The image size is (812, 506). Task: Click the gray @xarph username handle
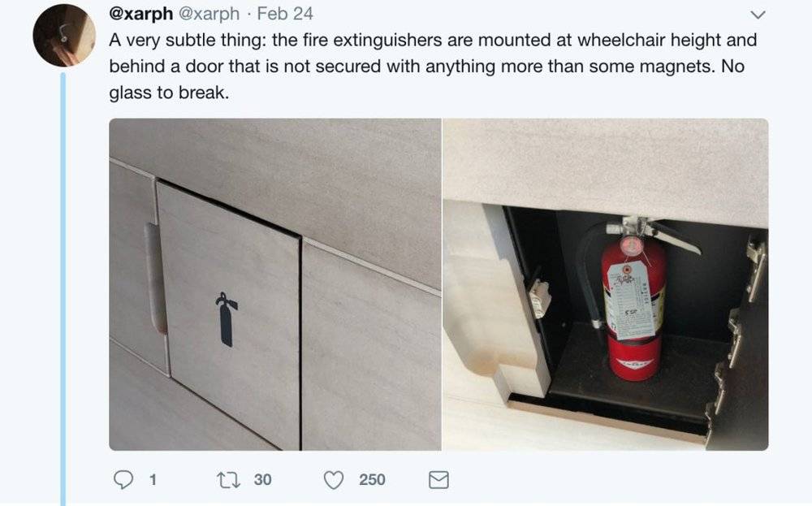pyautogui.click(x=209, y=14)
